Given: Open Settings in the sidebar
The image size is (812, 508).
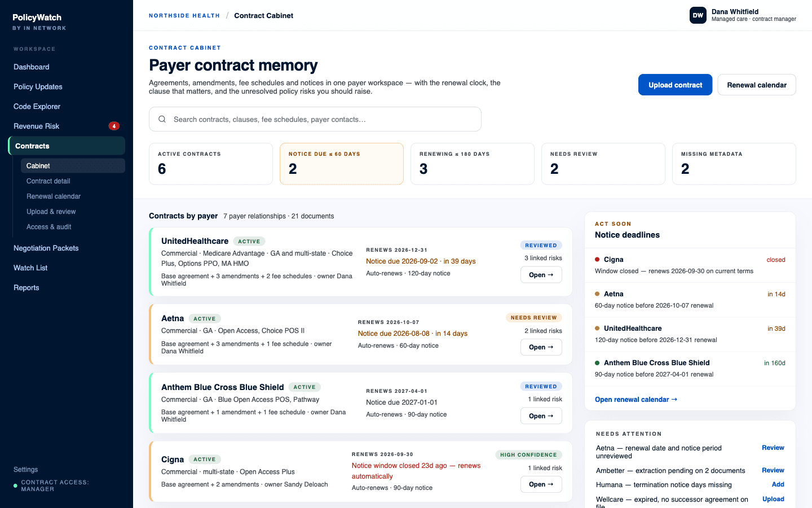Looking at the screenshot, I should [26, 470].
